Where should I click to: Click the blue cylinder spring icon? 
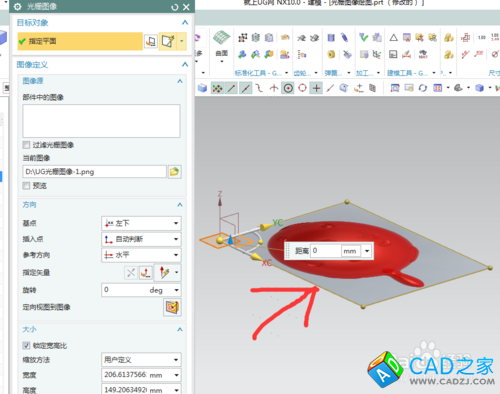point(331,37)
